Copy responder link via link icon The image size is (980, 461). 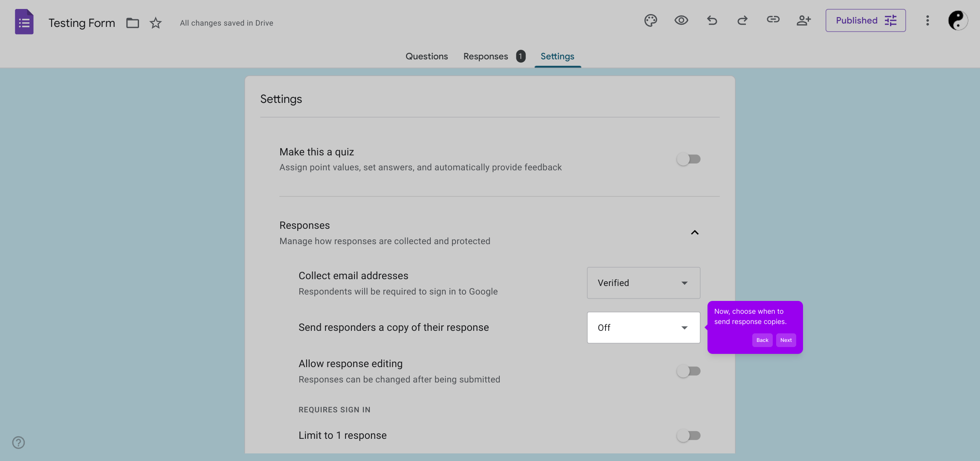click(773, 20)
